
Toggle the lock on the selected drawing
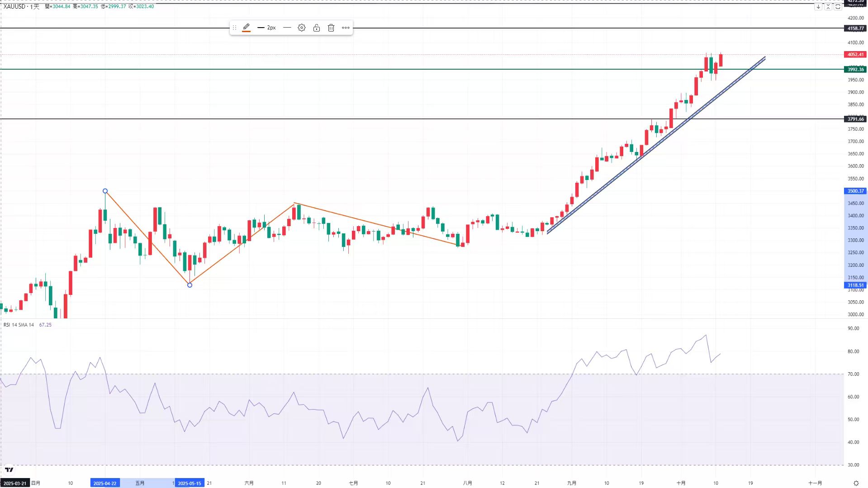[x=317, y=28]
